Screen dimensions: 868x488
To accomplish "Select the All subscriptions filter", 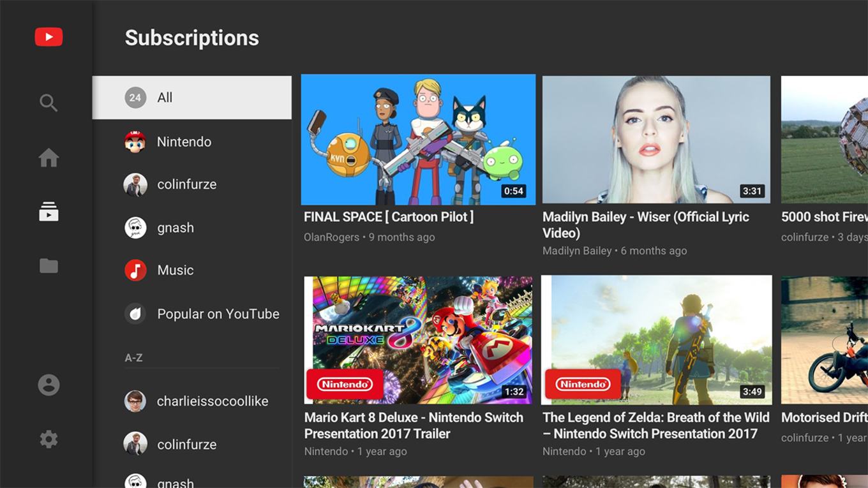I will tap(192, 98).
